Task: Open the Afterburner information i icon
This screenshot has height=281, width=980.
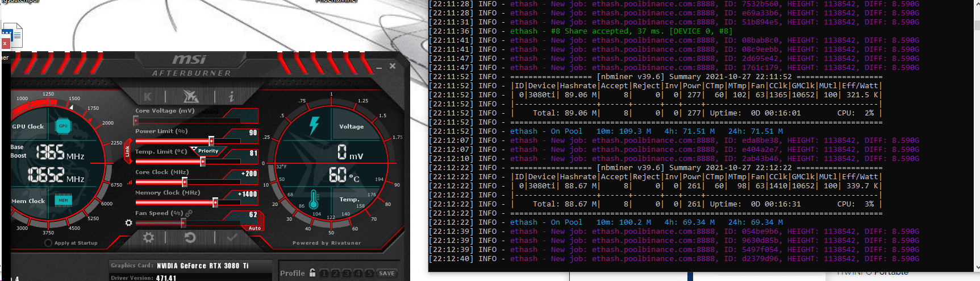Action: point(231,97)
